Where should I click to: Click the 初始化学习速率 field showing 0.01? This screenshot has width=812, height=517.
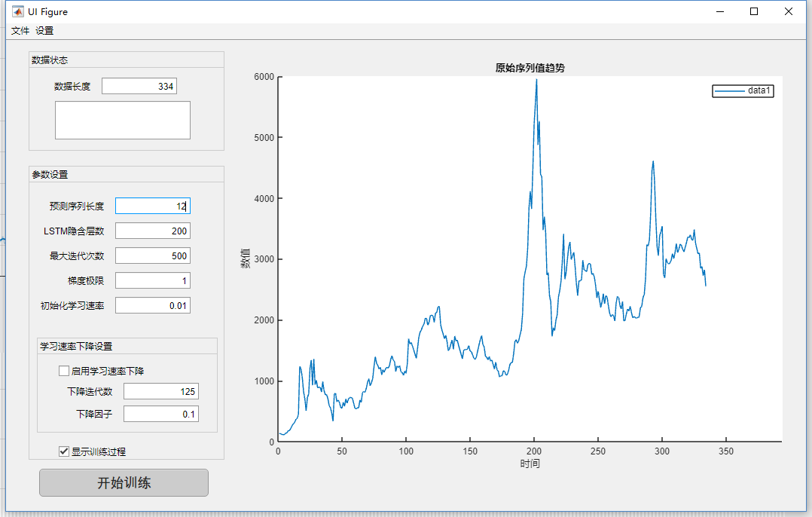tap(153, 305)
